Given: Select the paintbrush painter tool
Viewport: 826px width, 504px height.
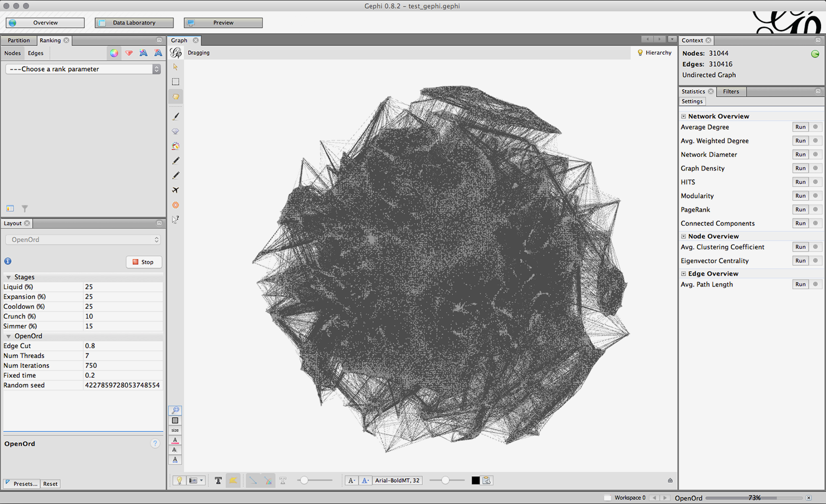Looking at the screenshot, I should [x=176, y=116].
